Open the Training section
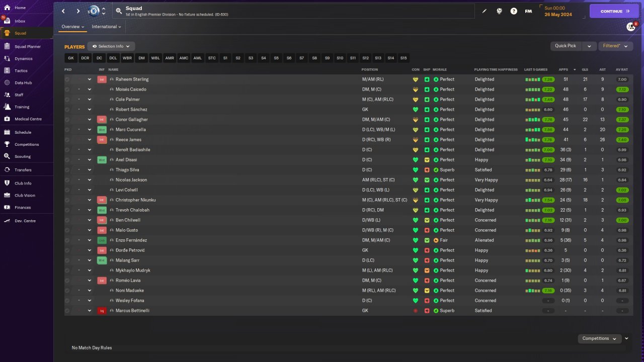Image resolution: width=644 pixels, height=362 pixels. 26,107
